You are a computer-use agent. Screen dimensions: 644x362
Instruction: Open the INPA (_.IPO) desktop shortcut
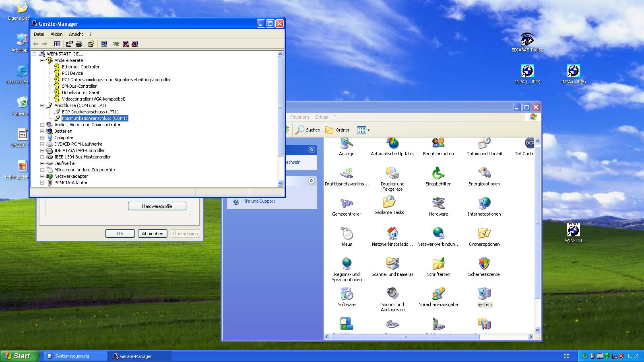527,72
